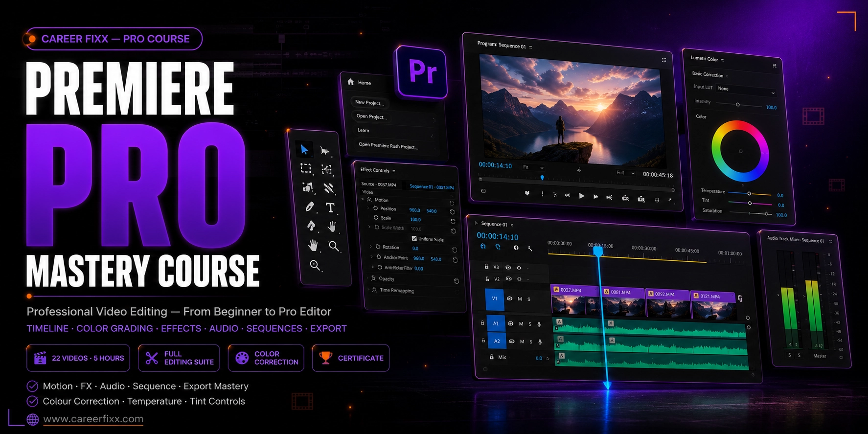Toggle the Uniform Scale checkbox
868x434 pixels.
[x=414, y=238]
